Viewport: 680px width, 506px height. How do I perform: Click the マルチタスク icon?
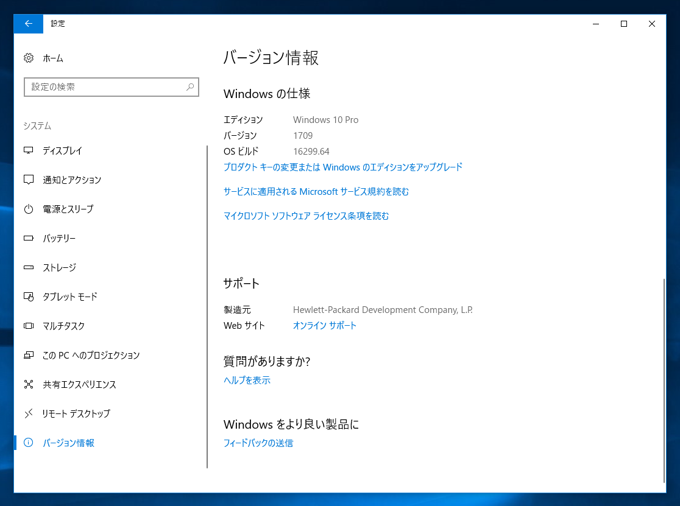29,326
